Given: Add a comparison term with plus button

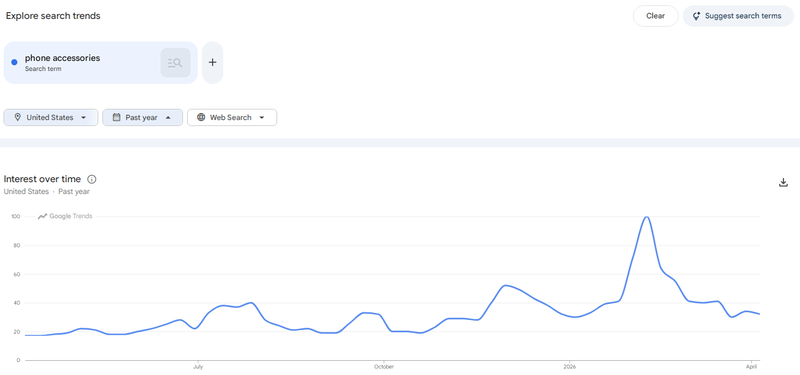Looking at the screenshot, I should pos(213,63).
